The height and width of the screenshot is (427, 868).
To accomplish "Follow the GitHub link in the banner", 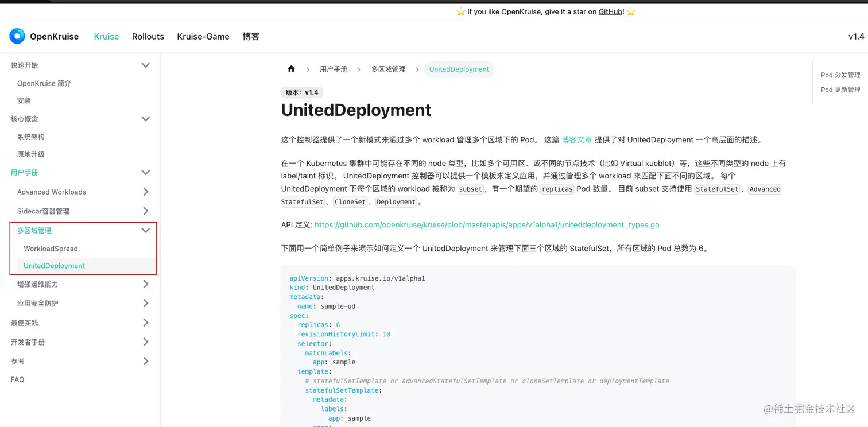I will 611,11.
